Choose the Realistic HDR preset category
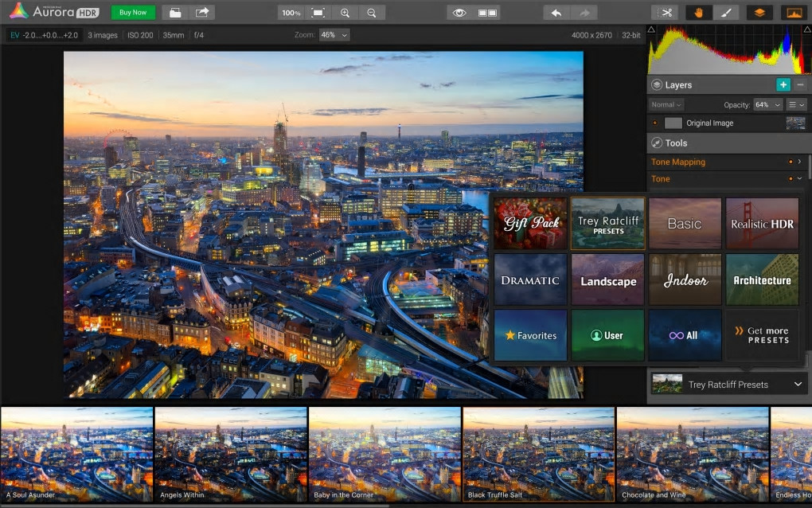The image size is (812, 508). point(762,225)
